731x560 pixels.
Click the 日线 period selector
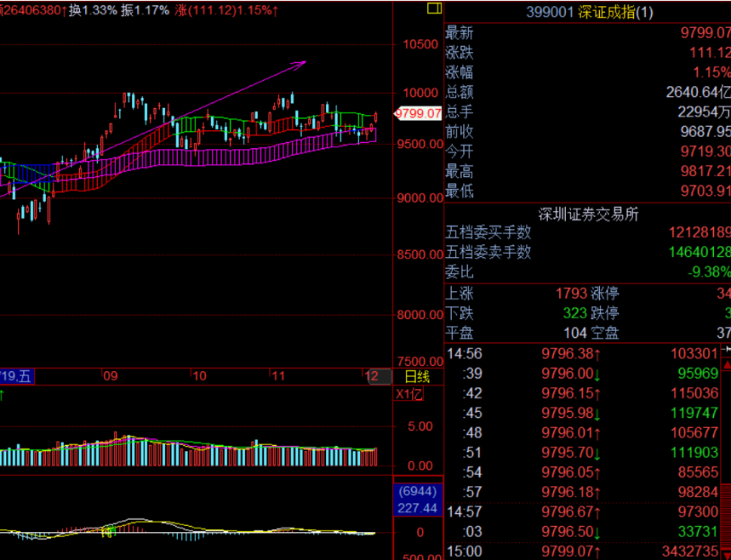pos(417,376)
